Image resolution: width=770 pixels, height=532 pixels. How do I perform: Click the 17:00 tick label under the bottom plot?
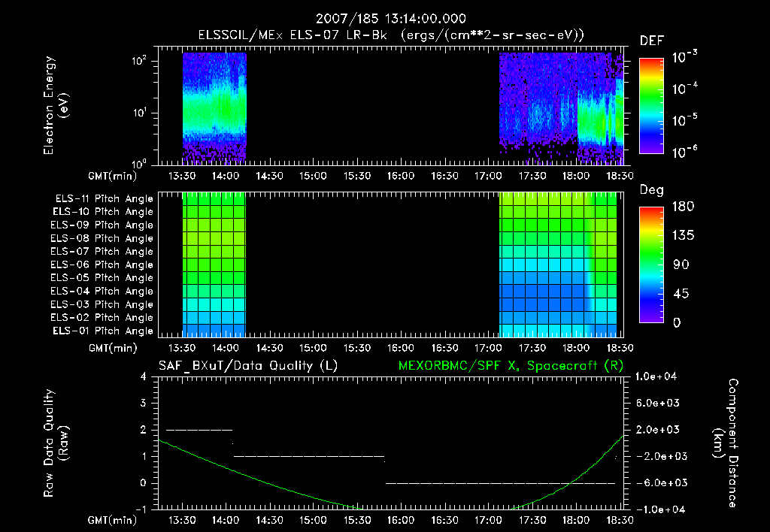pyautogui.click(x=488, y=520)
